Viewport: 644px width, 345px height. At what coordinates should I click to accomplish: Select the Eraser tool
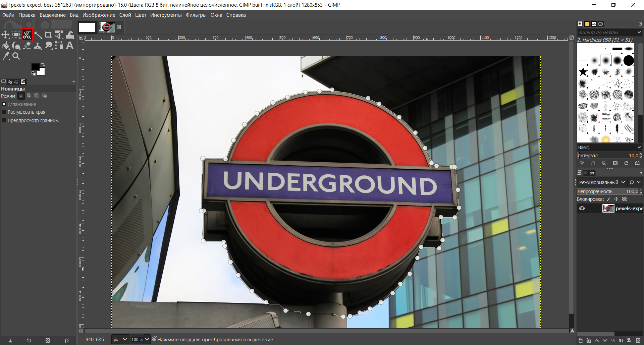click(x=27, y=46)
